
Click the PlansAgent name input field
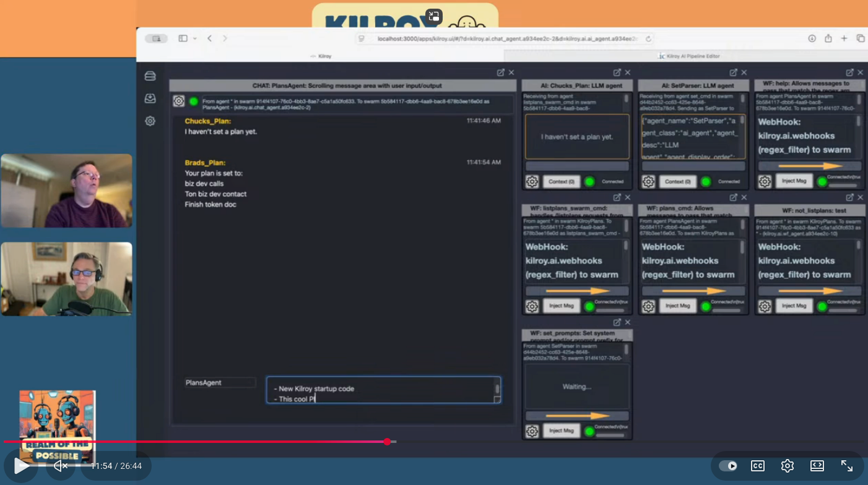click(x=220, y=383)
